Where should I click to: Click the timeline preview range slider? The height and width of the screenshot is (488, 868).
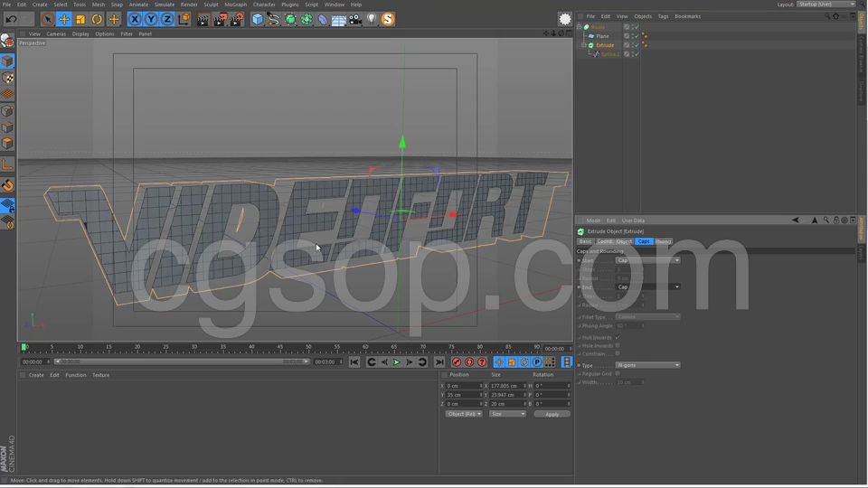point(182,361)
